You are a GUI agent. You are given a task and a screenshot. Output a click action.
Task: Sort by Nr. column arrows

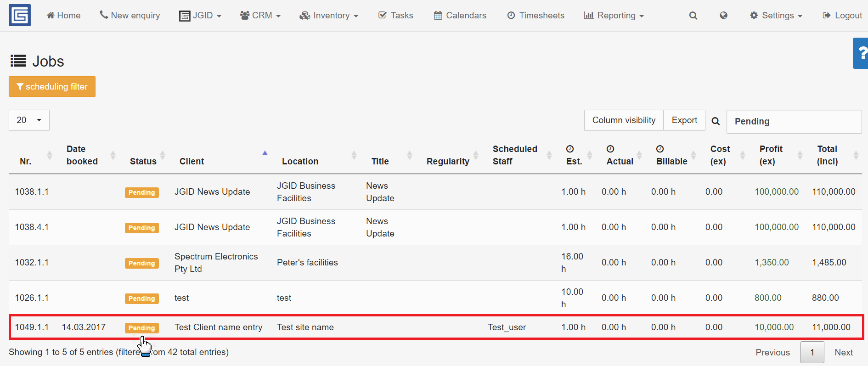coord(50,155)
